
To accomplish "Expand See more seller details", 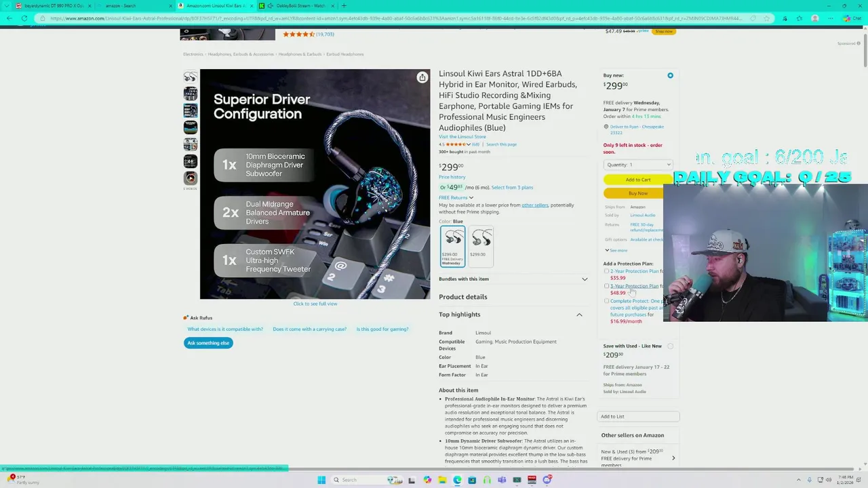I will click(x=616, y=250).
